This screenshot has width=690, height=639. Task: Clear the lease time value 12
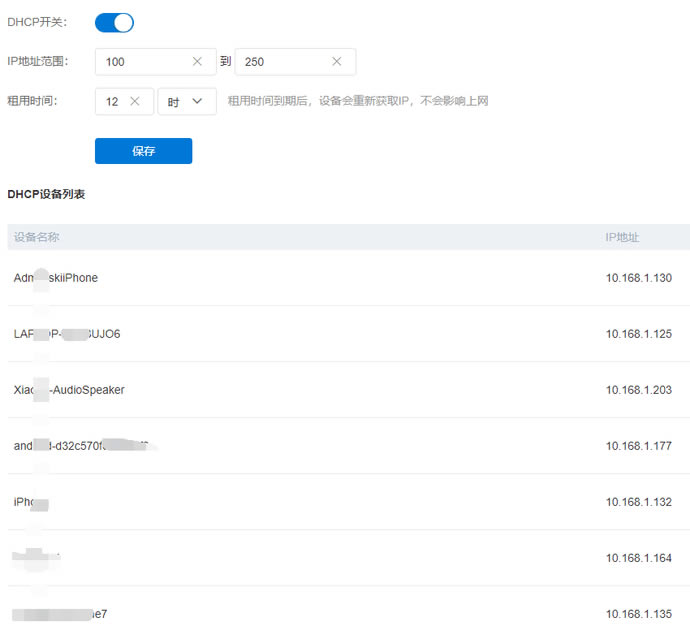coord(135,102)
